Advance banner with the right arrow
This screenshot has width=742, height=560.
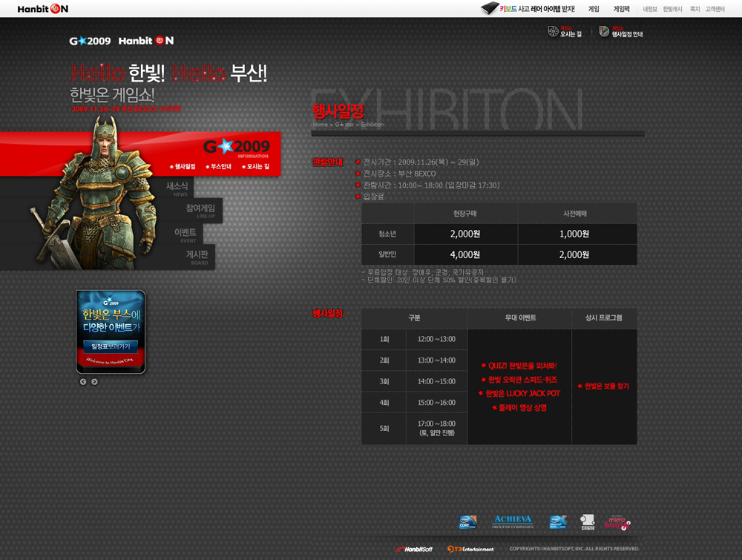tap(94, 382)
